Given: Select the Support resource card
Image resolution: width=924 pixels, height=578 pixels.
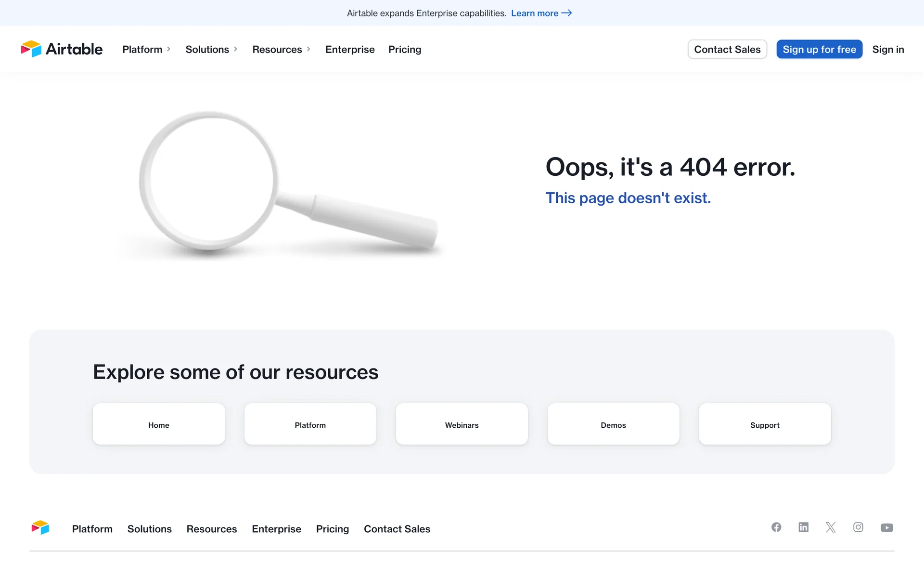Looking at the screenshot, I should [x=765, y=424].
